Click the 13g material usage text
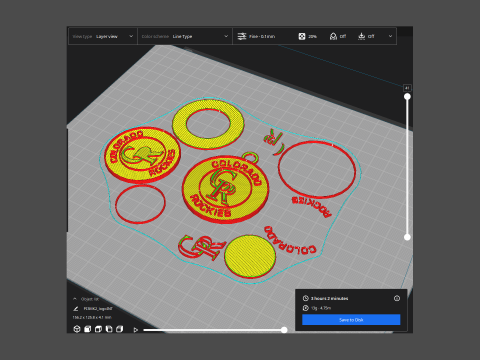Viewport: 480px width, 360px height. pyautogui.click(x=321, y=308)
